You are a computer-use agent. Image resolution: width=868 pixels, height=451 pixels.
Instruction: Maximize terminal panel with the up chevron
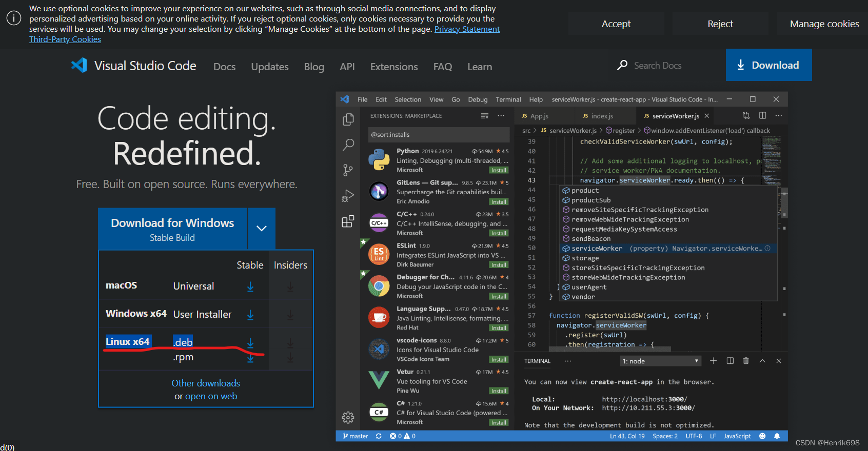[x=762, y=361]
